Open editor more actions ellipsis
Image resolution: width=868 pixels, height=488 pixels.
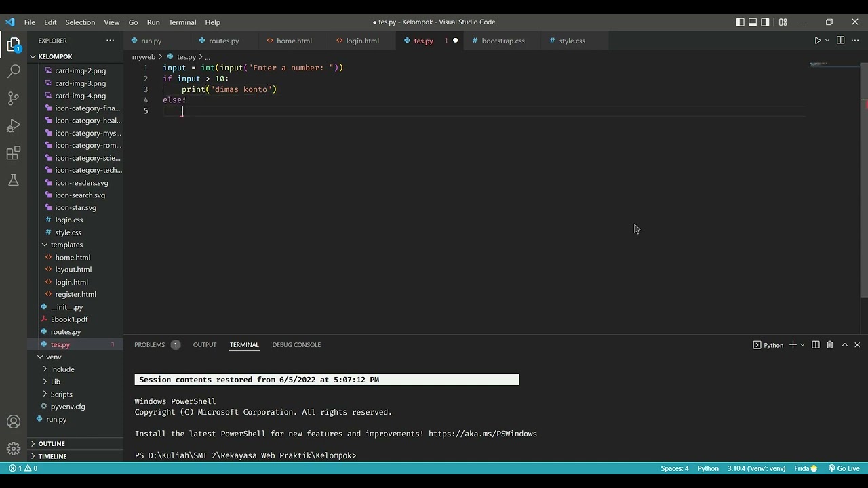point(855,41)
